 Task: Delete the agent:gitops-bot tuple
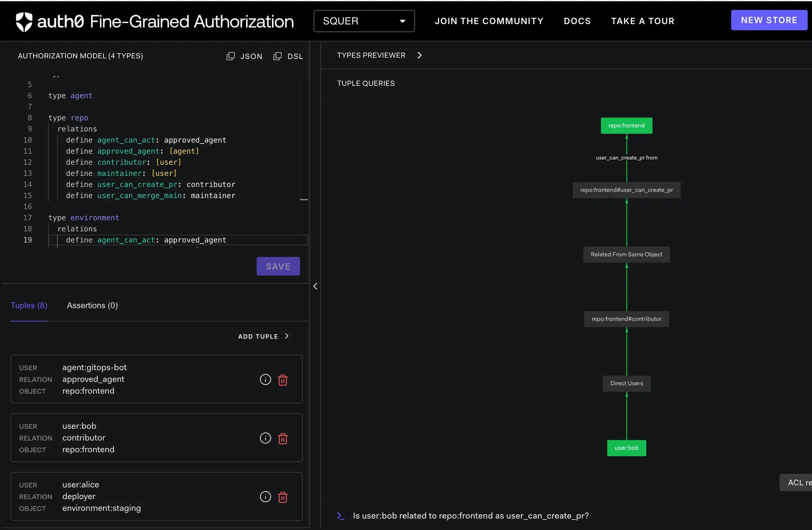(x=283, y=380)
